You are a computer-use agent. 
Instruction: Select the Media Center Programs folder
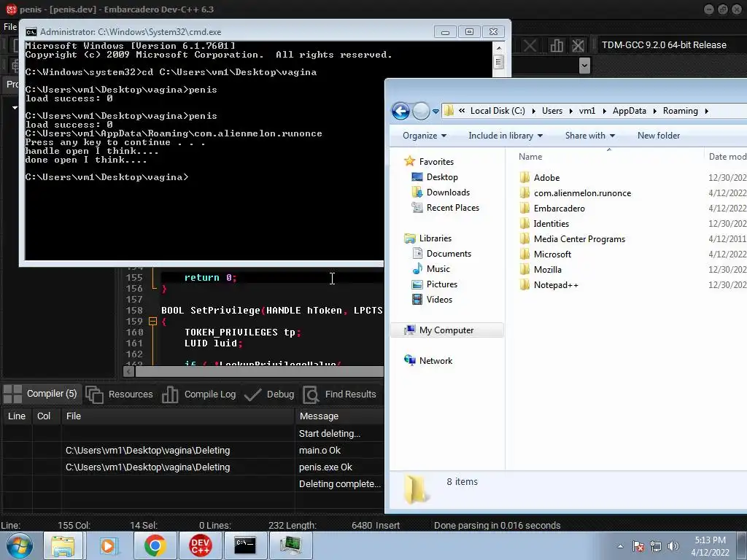pyautogui.click(x=579, y=239)
